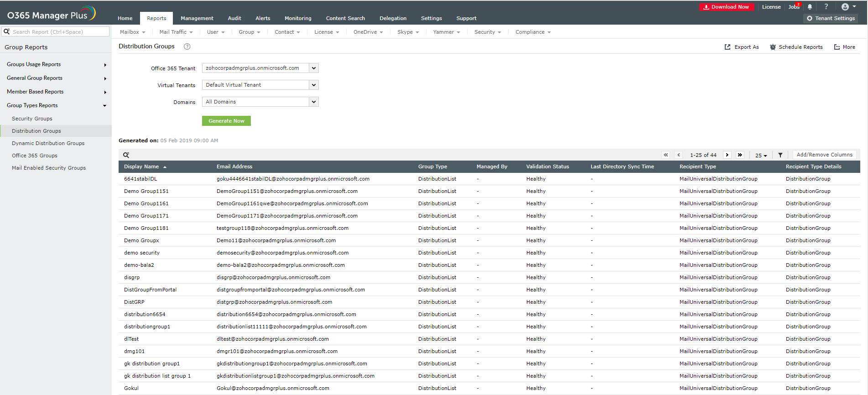Select the 6641stabilDL row name
Screen dimensions: 868x395
[140, 179]
